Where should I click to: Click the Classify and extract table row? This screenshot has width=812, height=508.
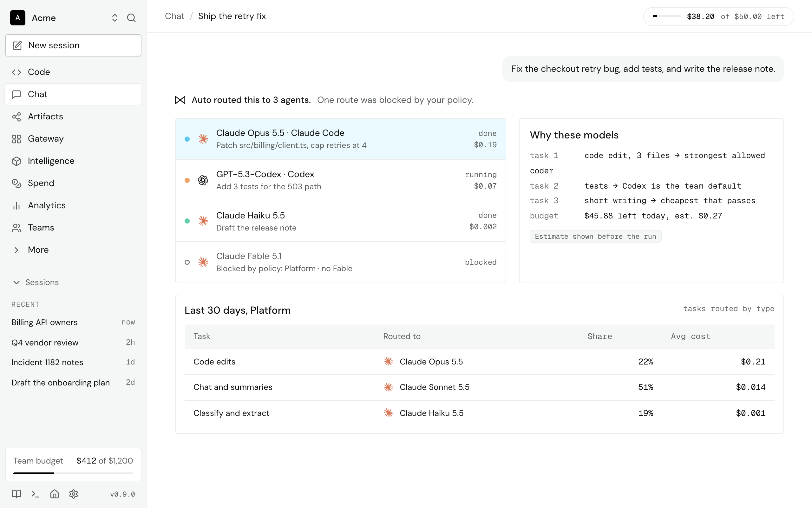tap(479, 413)
